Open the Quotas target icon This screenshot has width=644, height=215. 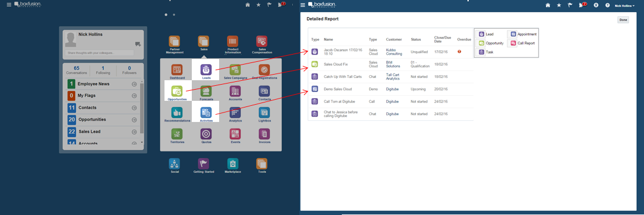(206, 134)
